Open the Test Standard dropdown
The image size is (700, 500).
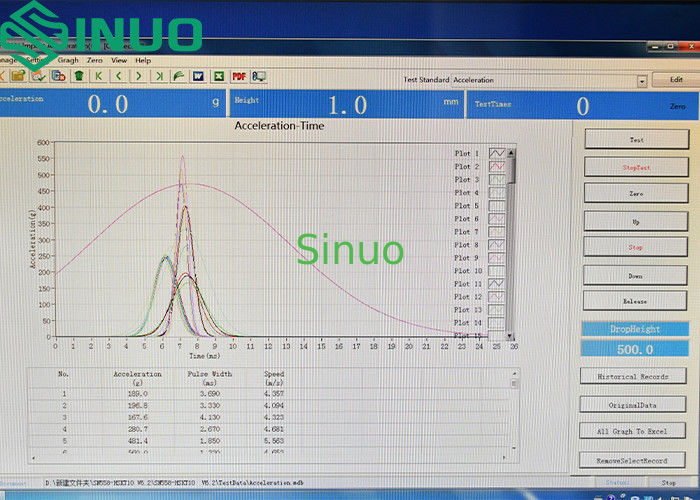tap(641, 80)
